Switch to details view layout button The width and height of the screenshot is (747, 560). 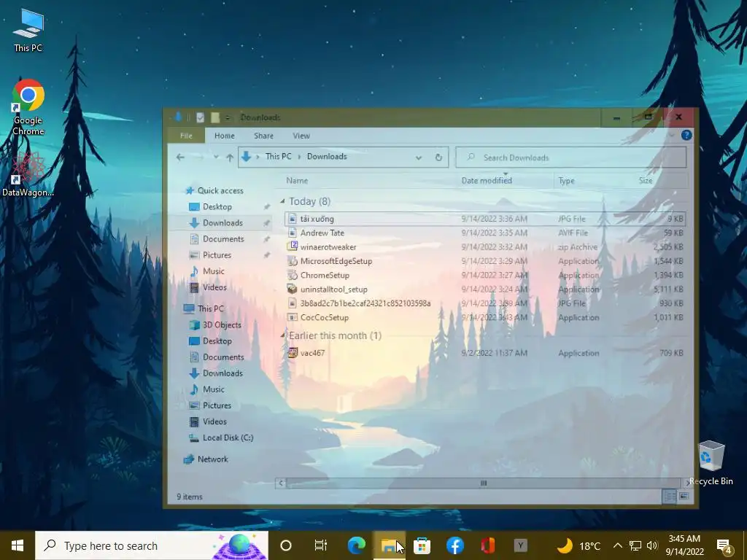point(670,496)
